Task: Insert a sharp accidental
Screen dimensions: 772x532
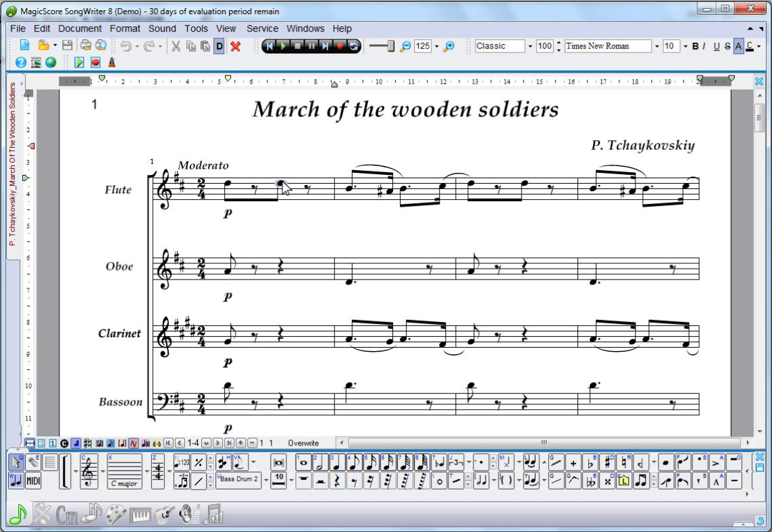Action: tap(608, 462)
